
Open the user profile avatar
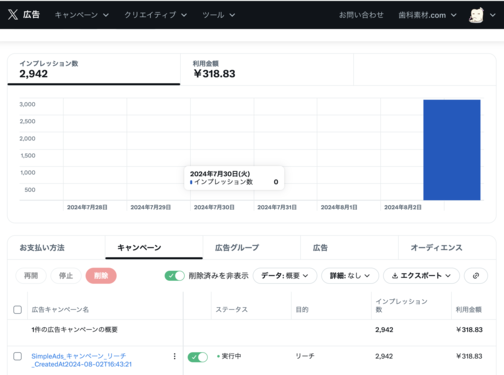(476, 15)
